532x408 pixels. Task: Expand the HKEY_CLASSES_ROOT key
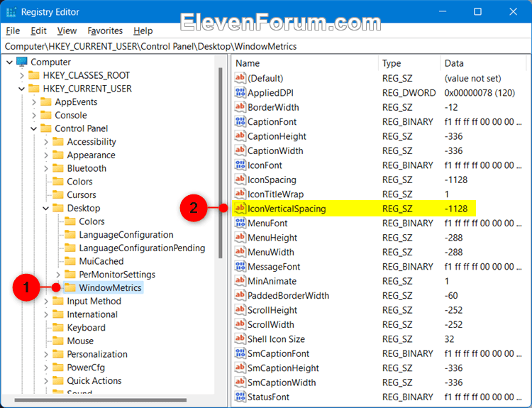22,75
